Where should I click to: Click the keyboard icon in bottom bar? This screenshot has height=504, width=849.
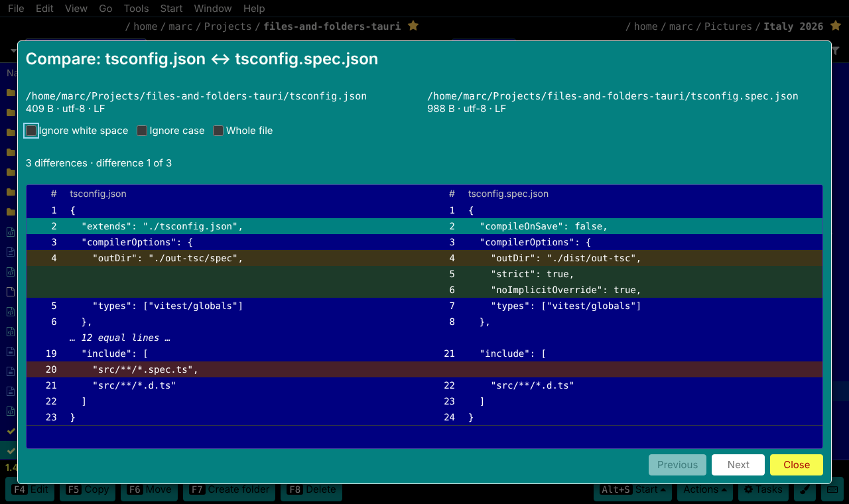(833, 489)
